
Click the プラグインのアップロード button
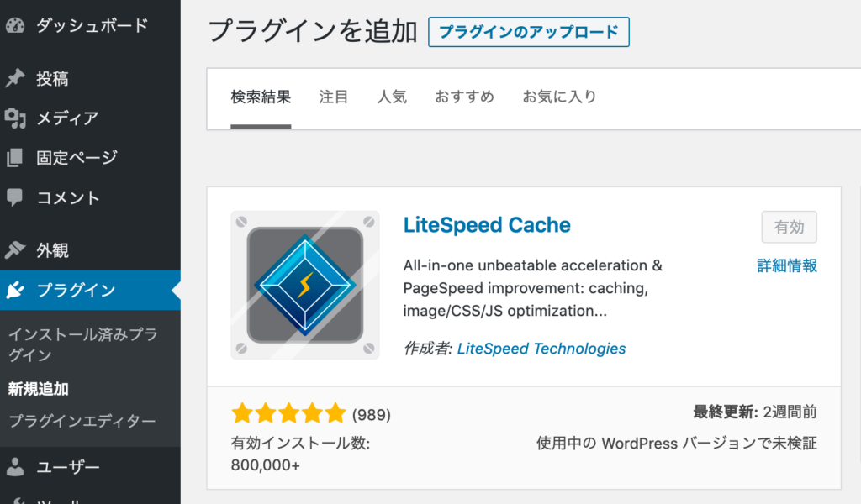(528, 32)
